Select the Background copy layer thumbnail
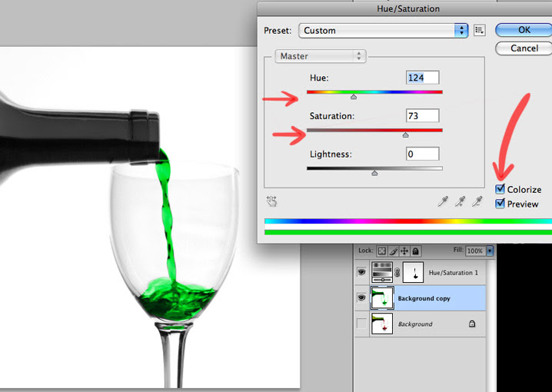The height and width of the screenshot is (392, 552). (382, 298)
